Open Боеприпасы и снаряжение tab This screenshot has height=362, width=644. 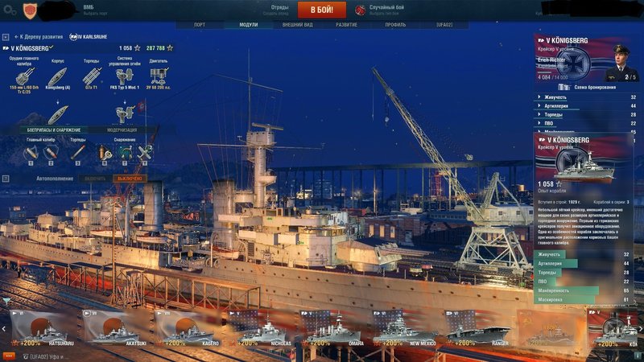tap(54, 130)
